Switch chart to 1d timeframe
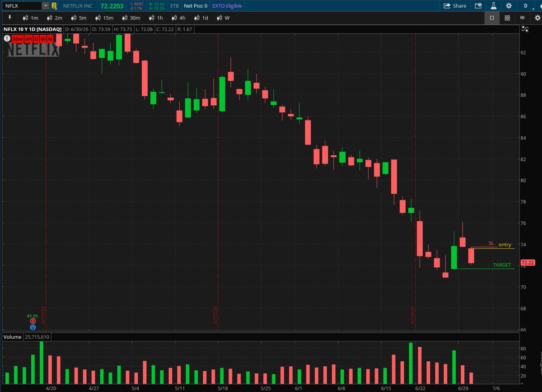Viewport: 542px width, 392px height. (x=201, y=18)
